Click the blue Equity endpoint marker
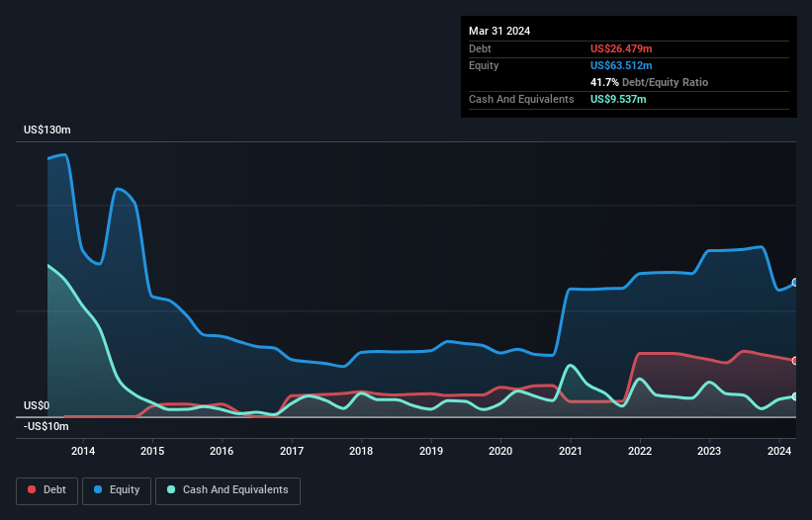 795,283
